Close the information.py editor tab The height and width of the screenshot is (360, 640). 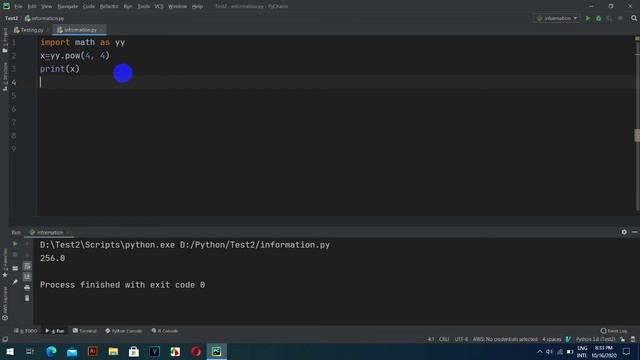click(101, 30)
